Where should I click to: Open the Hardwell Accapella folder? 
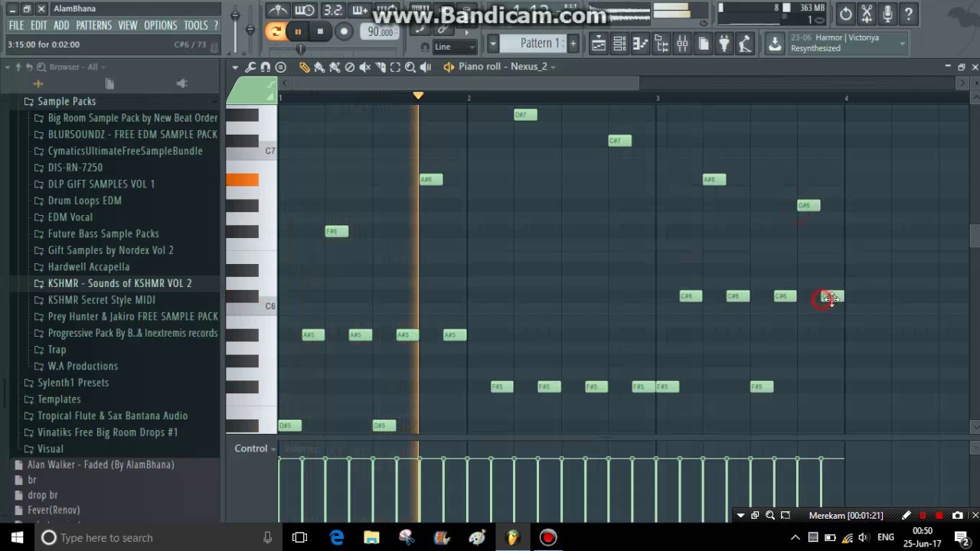(89, 267)
